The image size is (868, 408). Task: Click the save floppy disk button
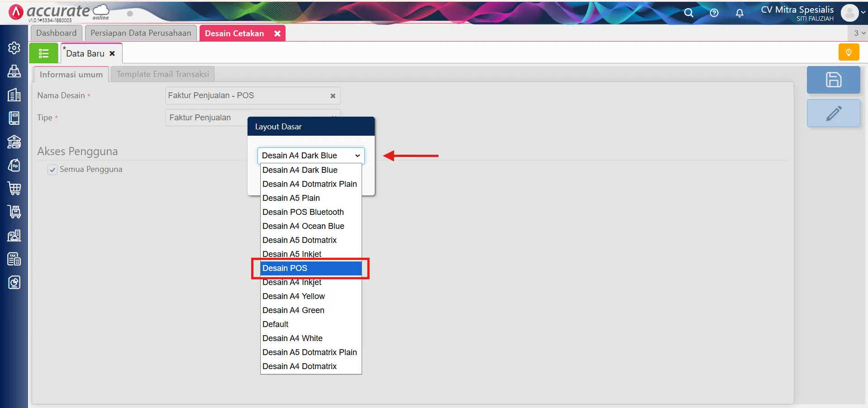833,80
